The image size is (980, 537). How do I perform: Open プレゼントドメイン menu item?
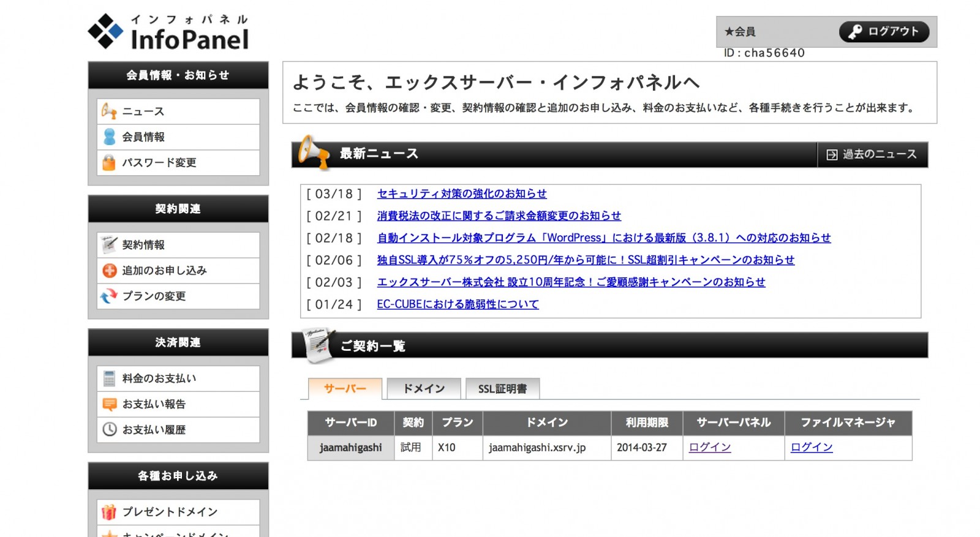(x=178, y=512)
